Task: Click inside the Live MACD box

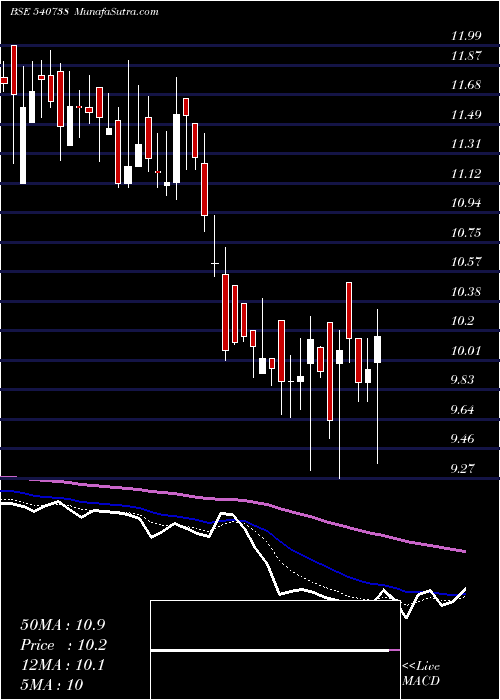Action: tap(275, 650)
